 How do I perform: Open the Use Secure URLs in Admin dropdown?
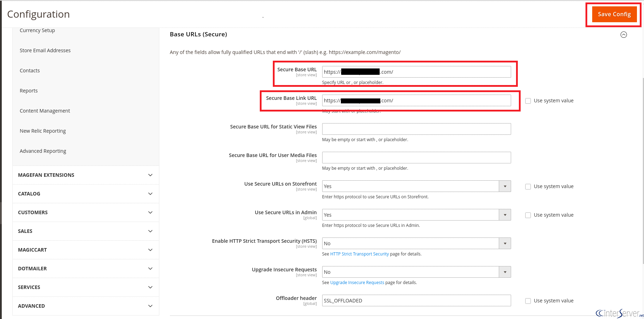[505, 215]
